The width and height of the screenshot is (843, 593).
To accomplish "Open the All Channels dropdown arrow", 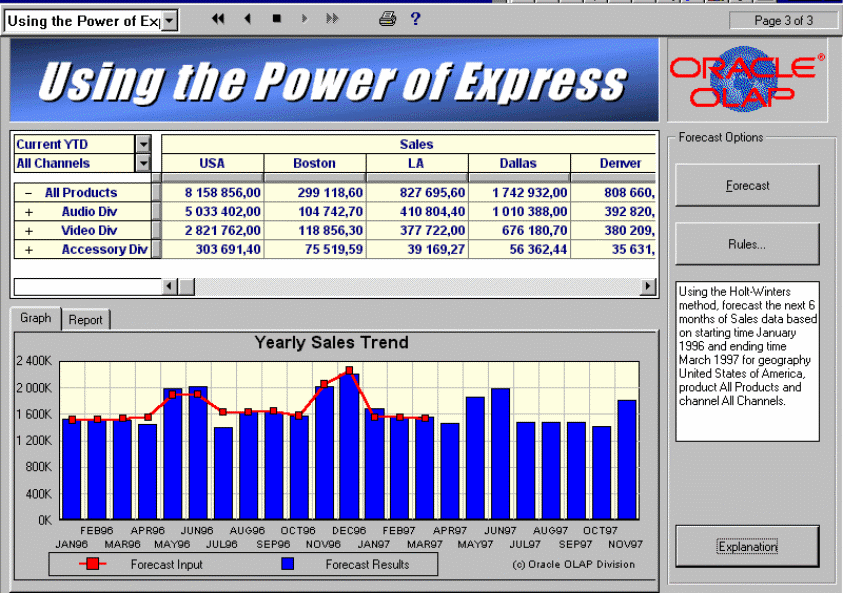I will tap(143, 163).
